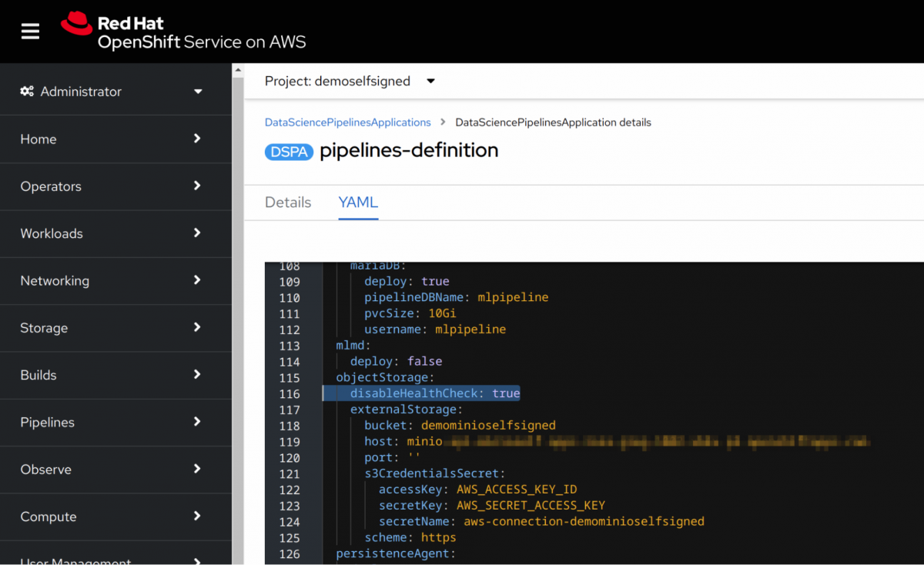Expand the Observe navigation section
This screenshot has width=924, height=565.
tap(115, 470)
